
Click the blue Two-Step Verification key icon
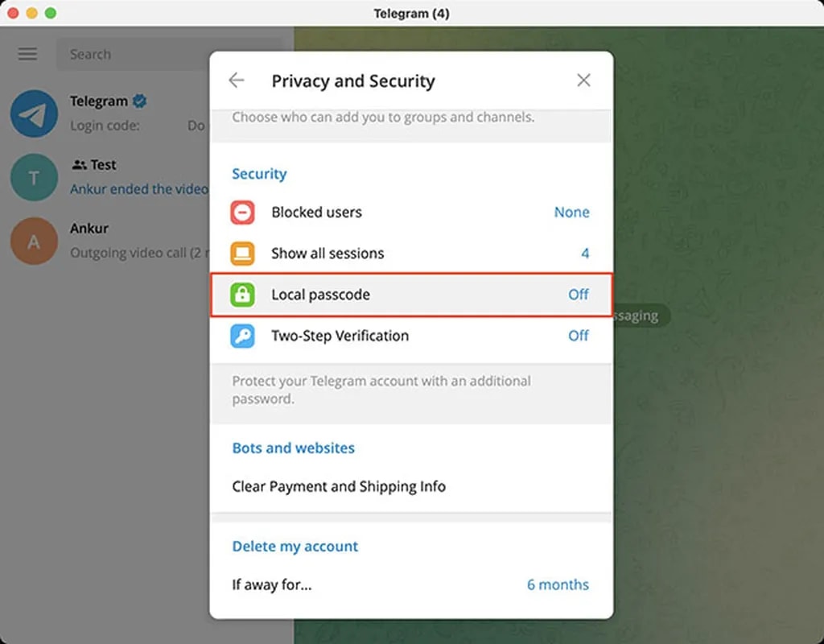242,336
